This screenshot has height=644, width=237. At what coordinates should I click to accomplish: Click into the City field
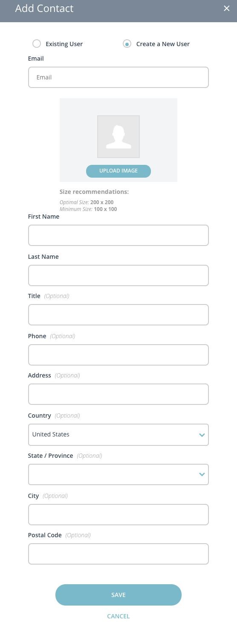118,515
